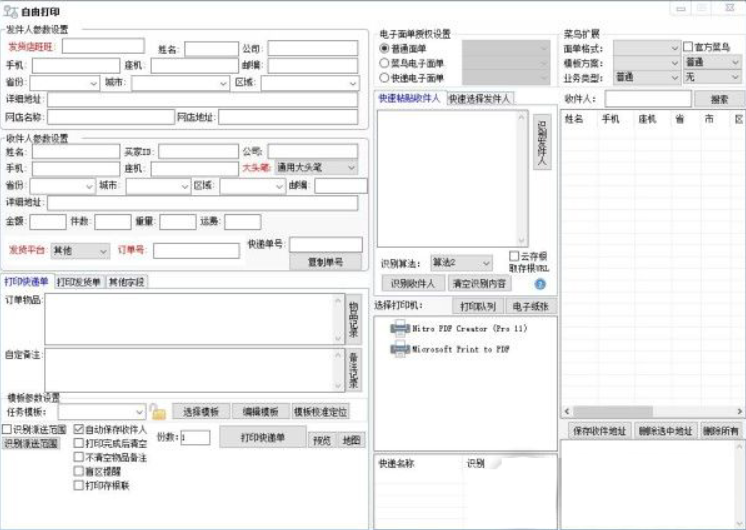746x530 pixels.
Task: Open the 其他字段 tab
Action: click(126, 282)
